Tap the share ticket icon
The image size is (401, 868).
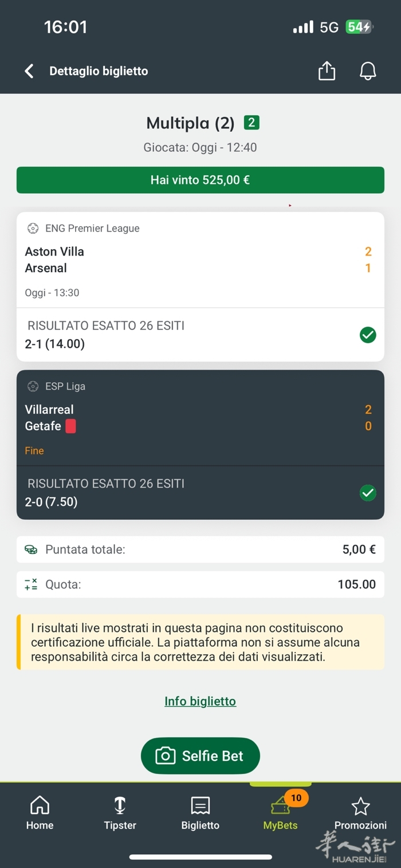click(327, 71)
